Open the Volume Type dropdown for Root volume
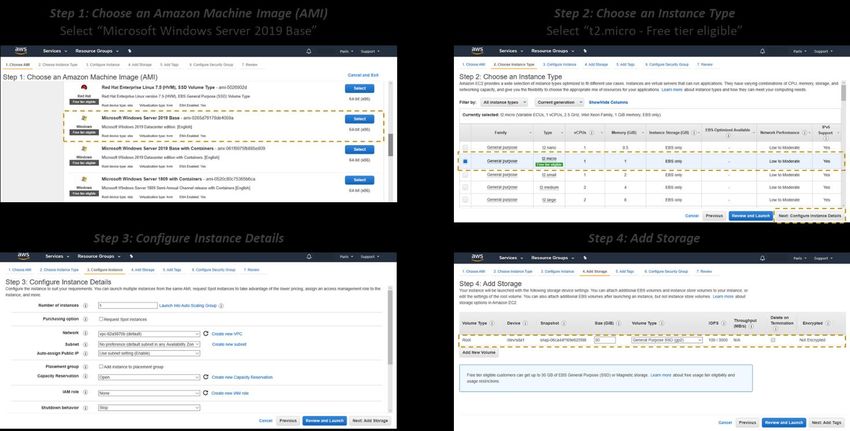The image size is (850, 431). pos(667,340)
